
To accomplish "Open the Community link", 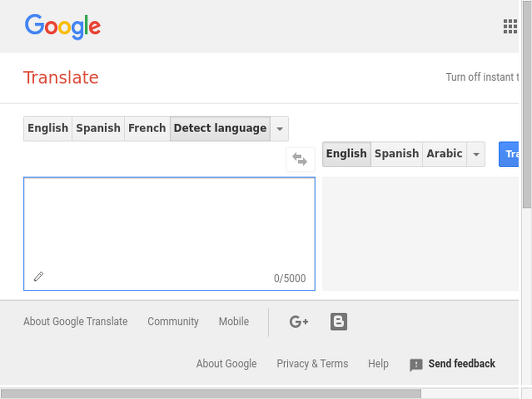I will pyautogui.click(x=173, y=321).
